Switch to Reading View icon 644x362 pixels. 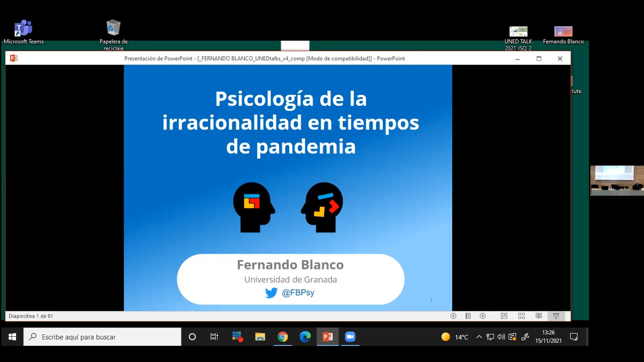point(539,316)
